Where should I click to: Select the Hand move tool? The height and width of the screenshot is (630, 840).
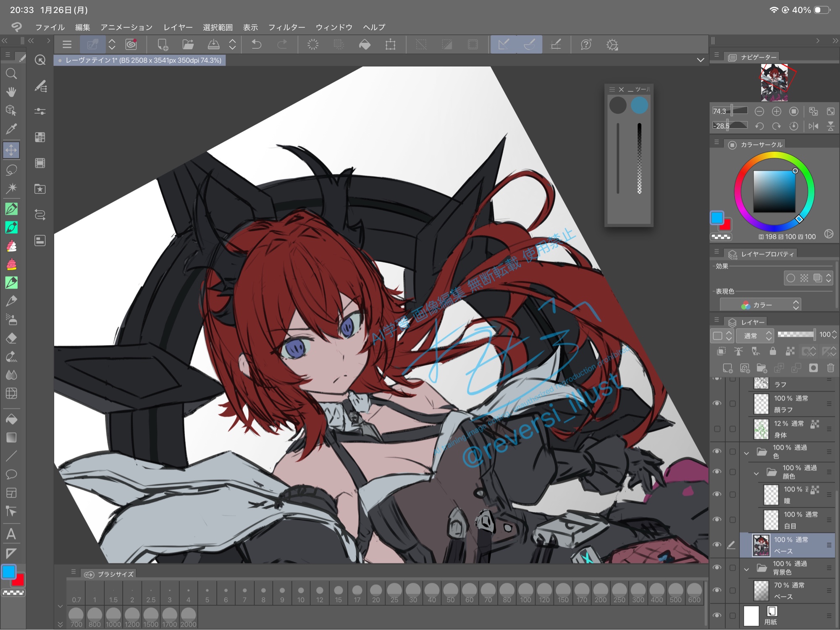11,92
